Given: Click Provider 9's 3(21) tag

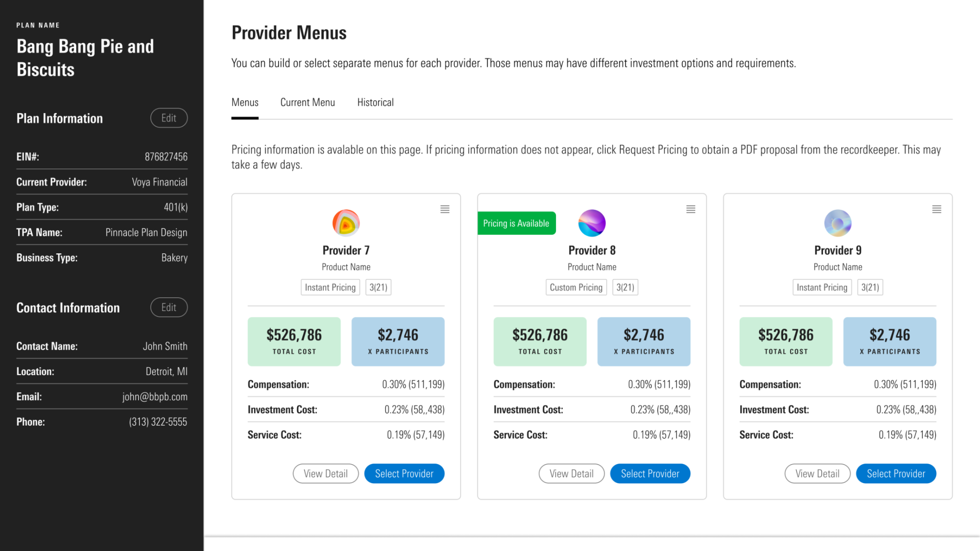Looking at the screenshot, I should pos(870,288).
